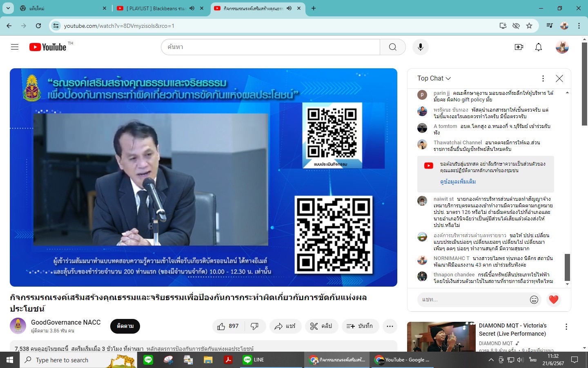Open the PDF reader taskbar icon

pos(228,360)
